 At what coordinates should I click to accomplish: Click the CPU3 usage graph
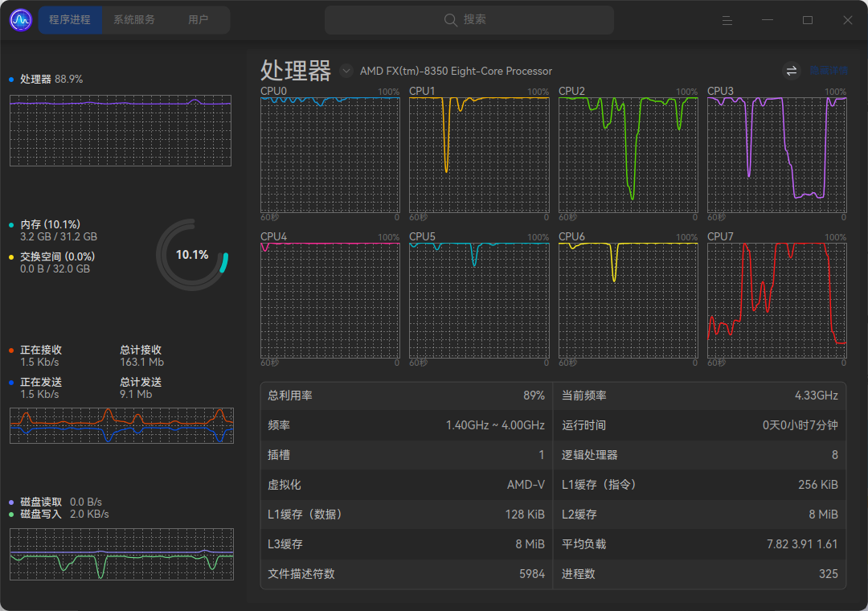pos(777,155)
